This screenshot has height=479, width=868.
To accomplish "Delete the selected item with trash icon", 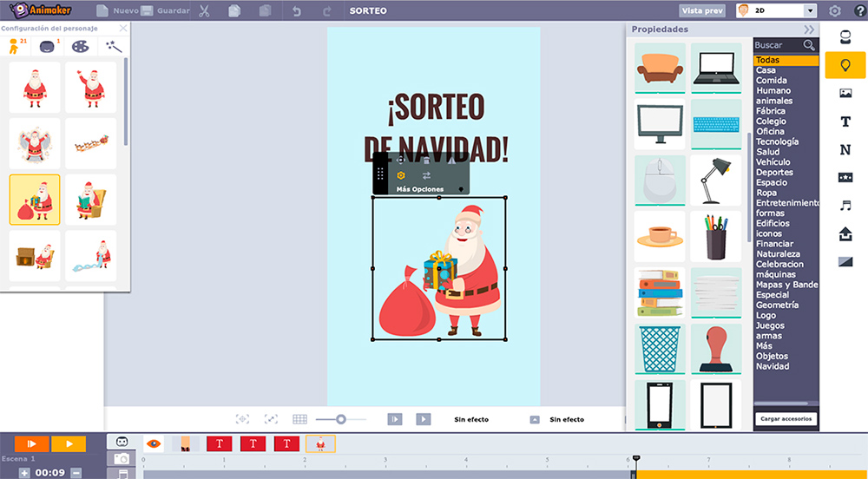I will (x=426, y=160).
